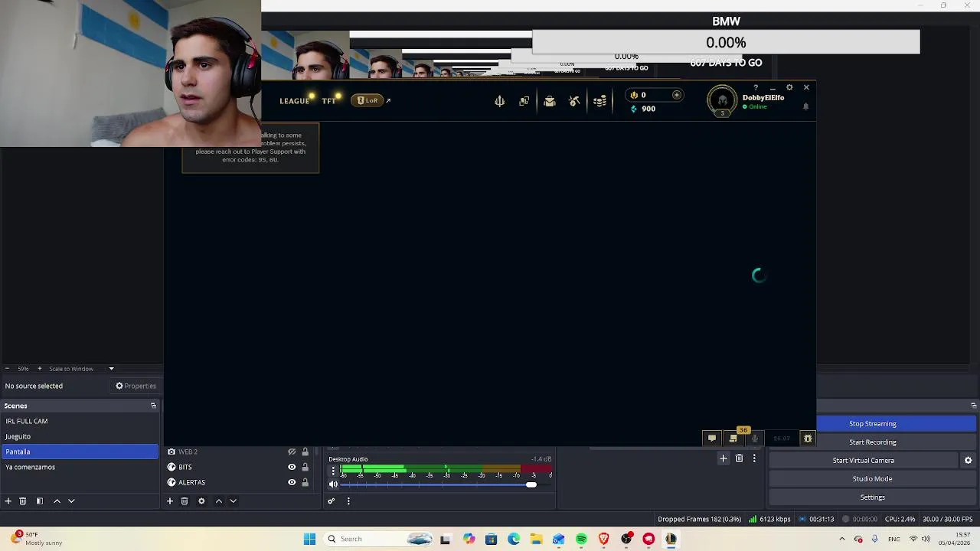
Task: Open Brave browser from the taskbar
Action: coord(603,540)
